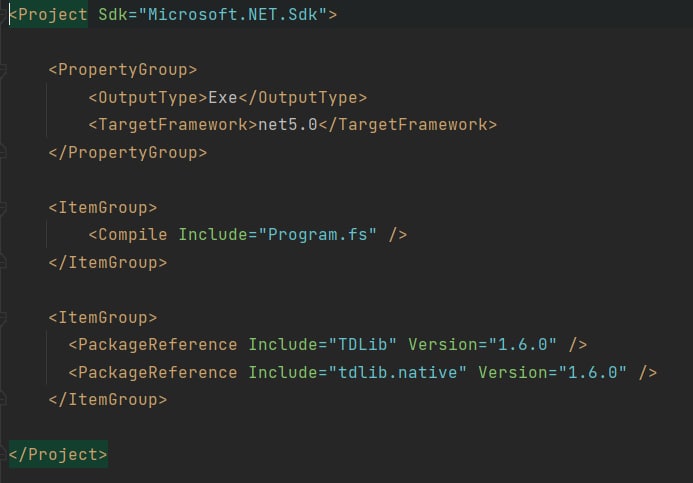This screenshot has height=483, width=693.
Task: Click the ItemGroup closing tag after Compile
Action: [x=108, y=262]
